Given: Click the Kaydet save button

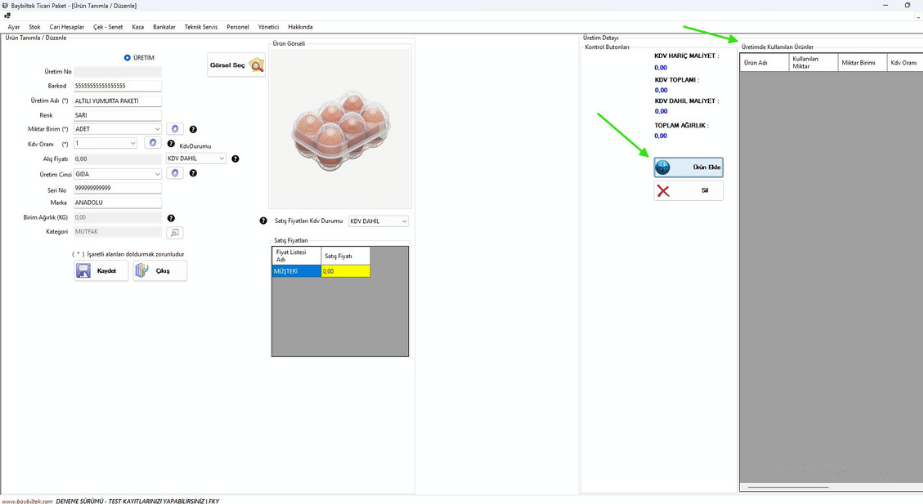Looking at the screenshot, I should click(101, 271).
